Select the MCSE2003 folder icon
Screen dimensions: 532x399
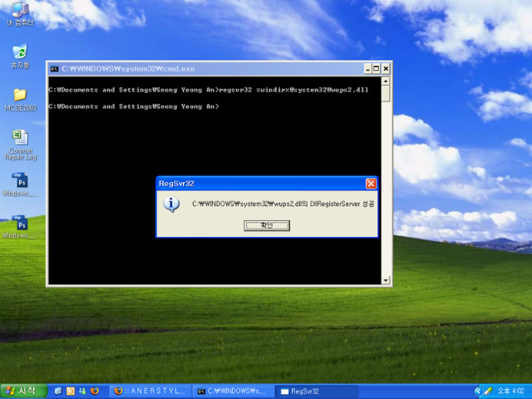(20, 100)
